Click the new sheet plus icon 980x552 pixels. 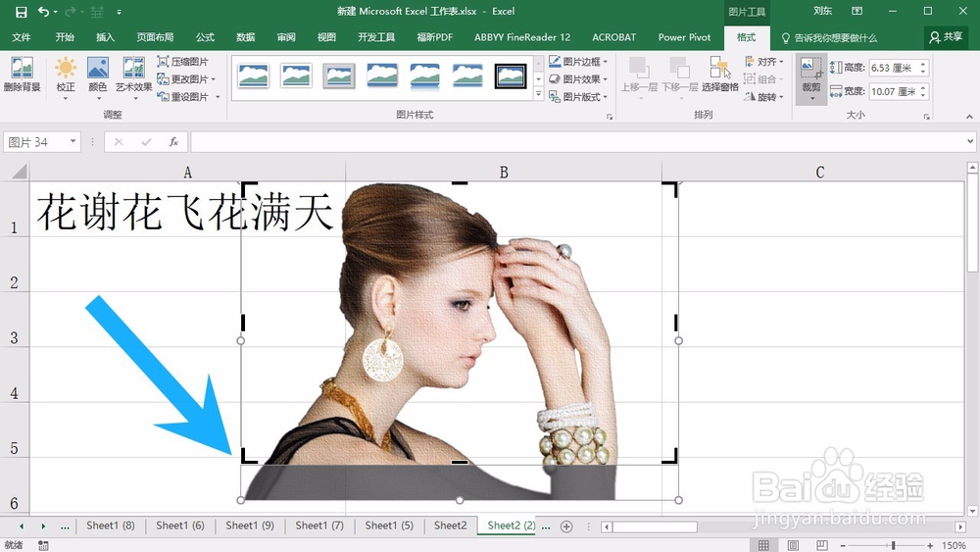566,527
